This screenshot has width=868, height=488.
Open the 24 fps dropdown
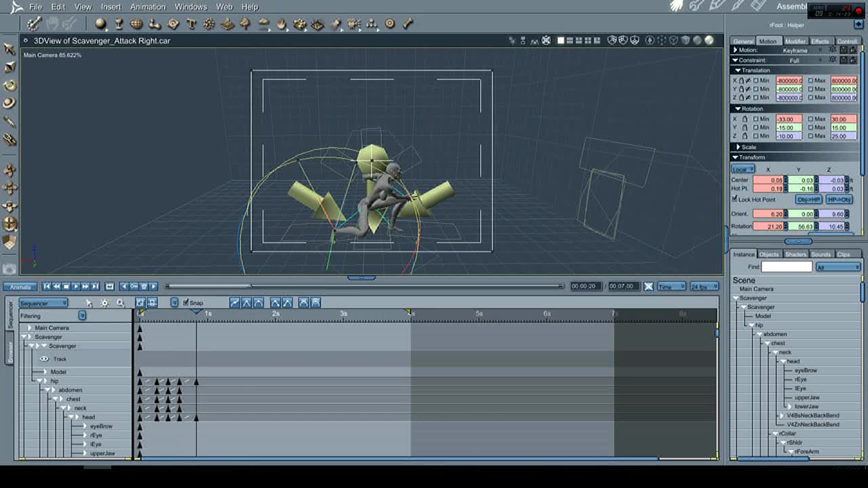704,287
